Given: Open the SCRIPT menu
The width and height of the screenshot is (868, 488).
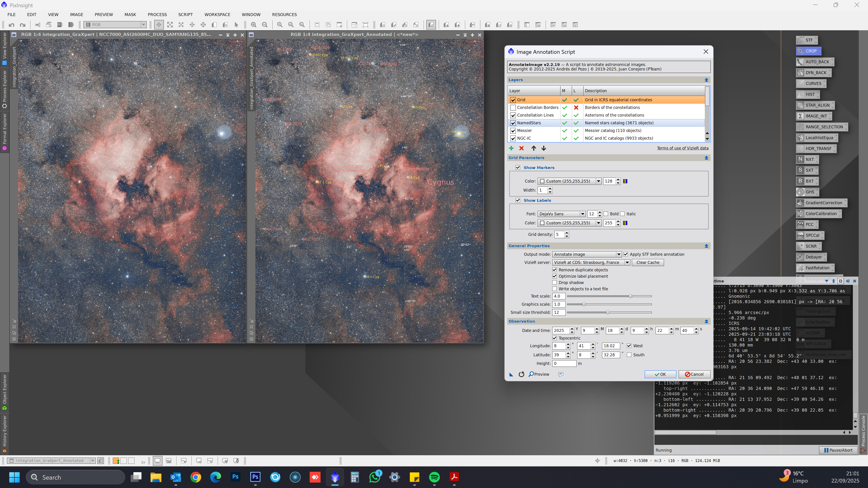Looking at the screenshot, I should coord(185,14).
